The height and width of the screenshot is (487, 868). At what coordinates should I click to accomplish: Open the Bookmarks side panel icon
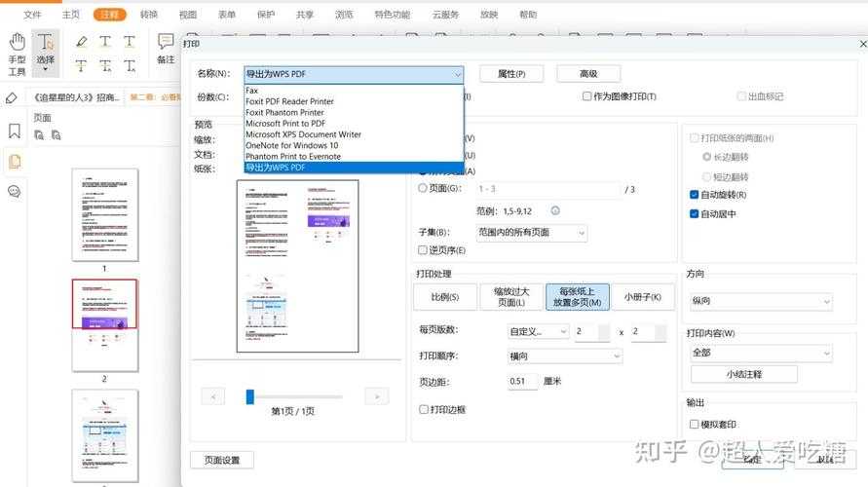(x=15, y=131)
